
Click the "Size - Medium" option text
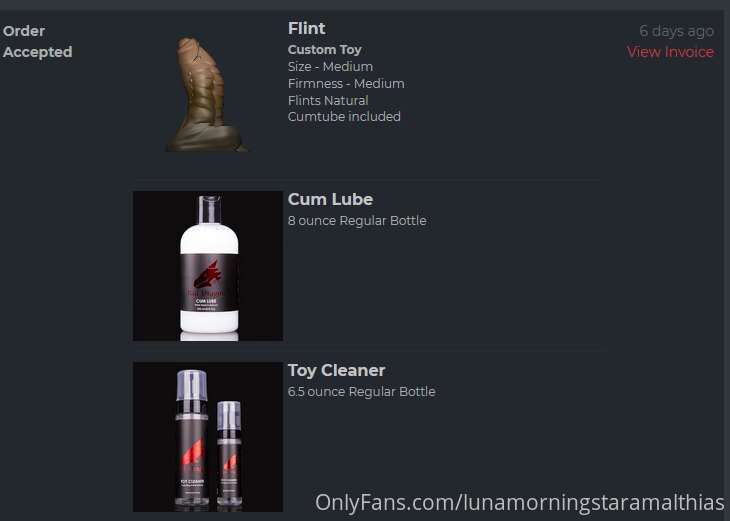(x=330, y=67)
